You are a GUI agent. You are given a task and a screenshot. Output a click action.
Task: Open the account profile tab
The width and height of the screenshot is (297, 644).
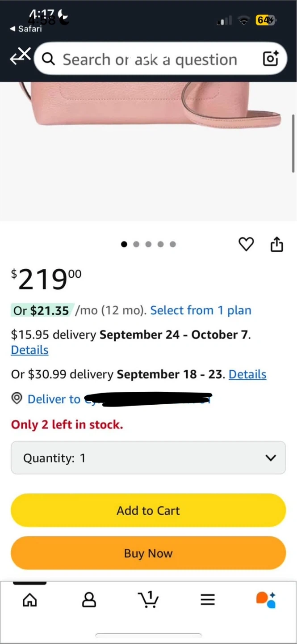point(89,600)
